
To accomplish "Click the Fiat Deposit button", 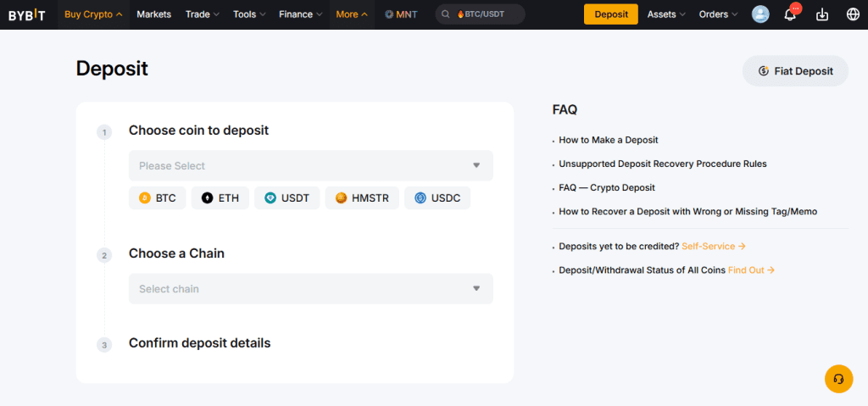I will [x=795, y=71].
